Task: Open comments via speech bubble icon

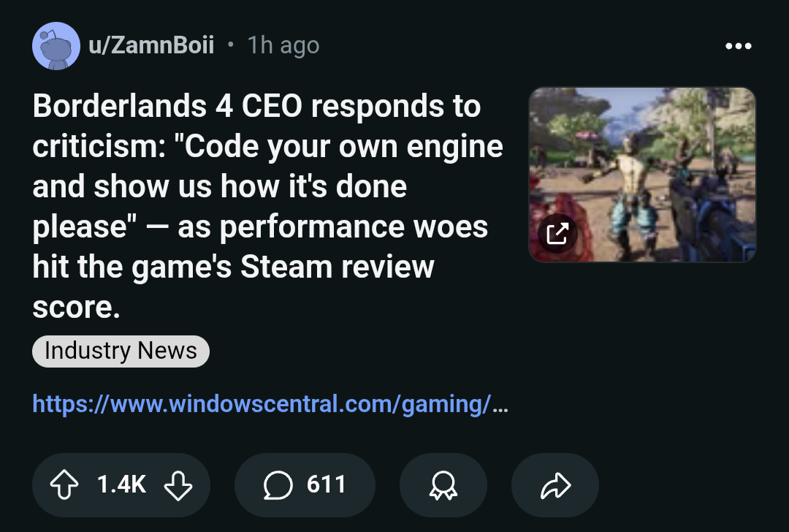Action: click(x=278, y=485)
